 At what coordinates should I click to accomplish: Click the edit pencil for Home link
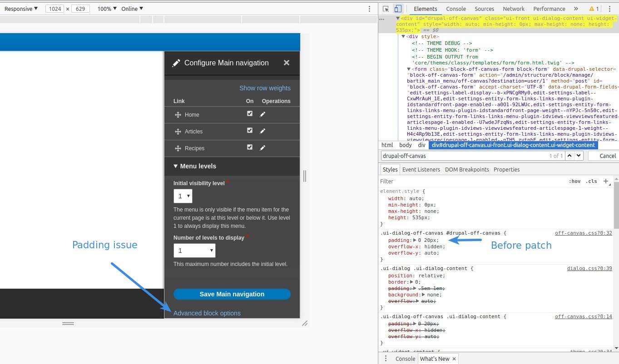click(x=262, y=114)
